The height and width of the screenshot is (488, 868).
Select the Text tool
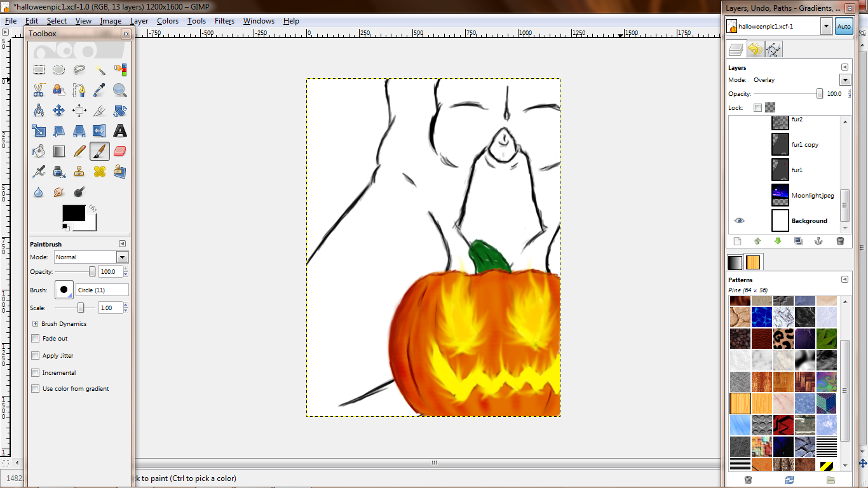pos(120,131)
